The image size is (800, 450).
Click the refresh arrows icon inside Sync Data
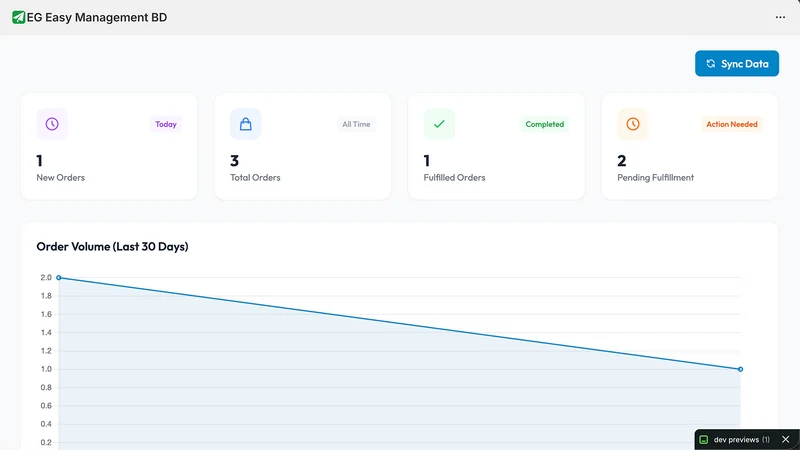point(711,64)
